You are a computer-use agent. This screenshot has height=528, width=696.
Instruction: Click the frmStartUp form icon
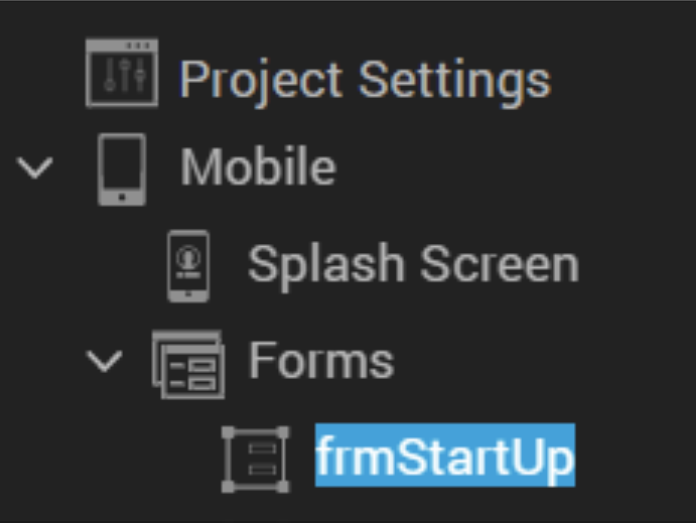255,459
